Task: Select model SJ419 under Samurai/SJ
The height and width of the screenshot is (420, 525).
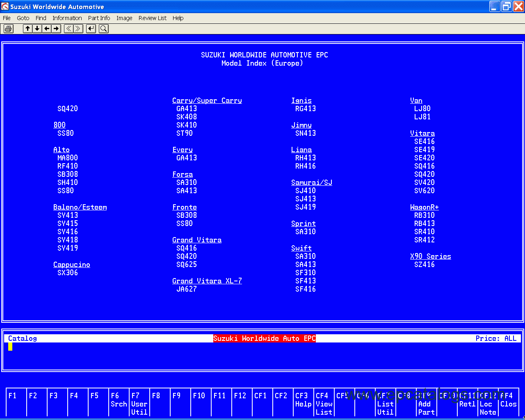Action: coord(306,207)
